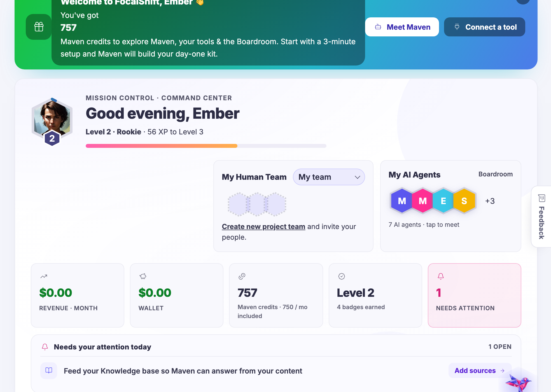This screenshot has width=551, height=392.
Task: Click the Wallet $0.00 value
Action: pos(155,293)
